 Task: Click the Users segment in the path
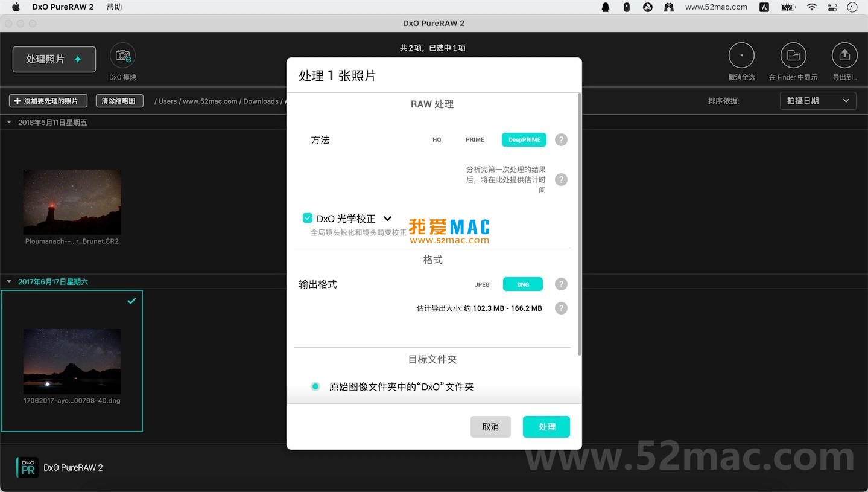tap(168, 101)
